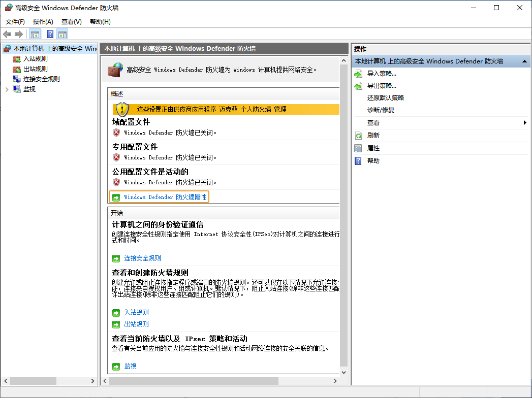Open the 操作 menu
Image resolution: width=532 pixels, height=398 pixels.
click(x=43, y=22)
